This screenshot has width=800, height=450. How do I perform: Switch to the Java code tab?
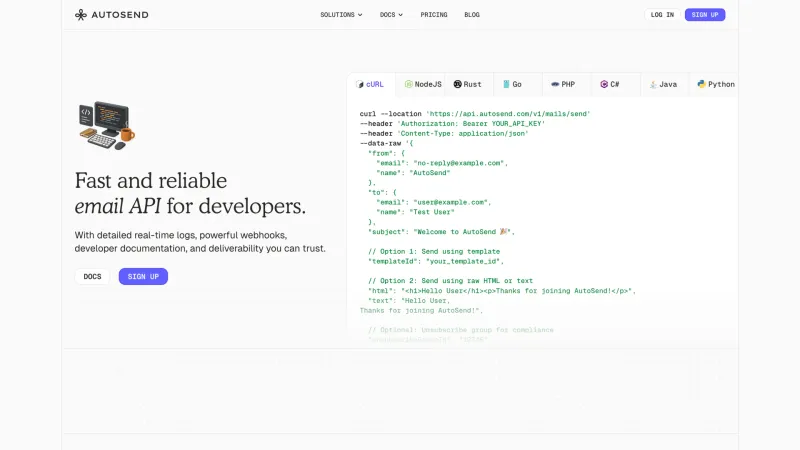tap(664, 84)
